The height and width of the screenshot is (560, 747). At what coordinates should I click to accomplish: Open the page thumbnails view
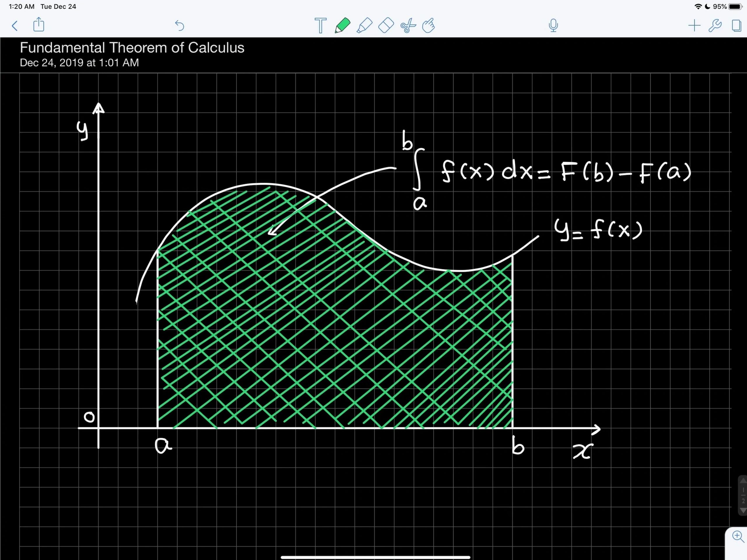pyautogui.click(x=736, y=25)
